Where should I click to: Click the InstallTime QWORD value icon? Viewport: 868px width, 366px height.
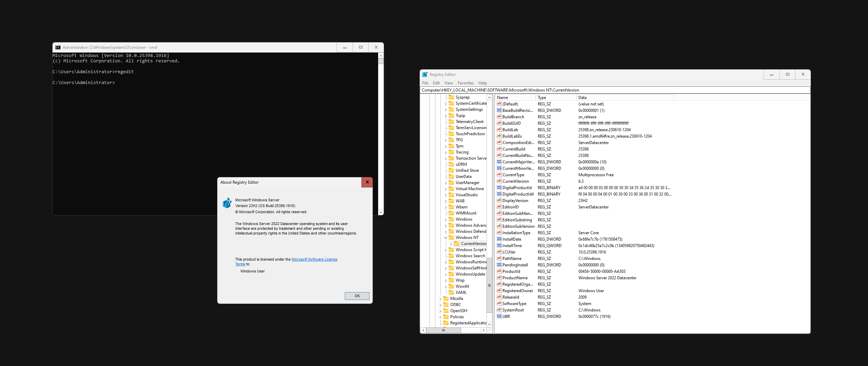coord(499,245)
